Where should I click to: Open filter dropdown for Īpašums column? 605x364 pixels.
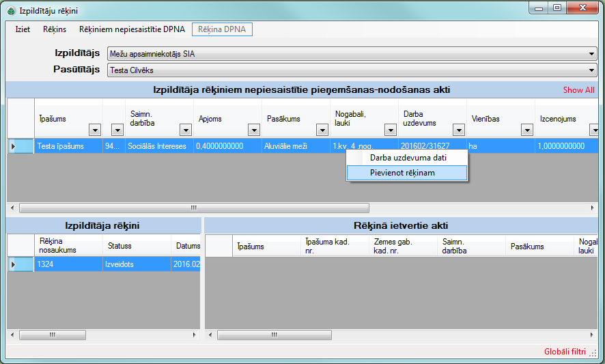(95, 130)
